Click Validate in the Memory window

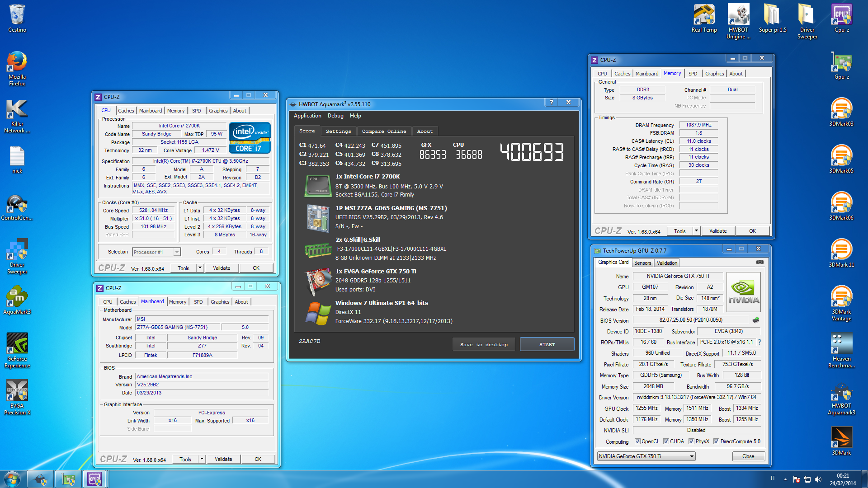pyautogui.click(x=718, y=231)
